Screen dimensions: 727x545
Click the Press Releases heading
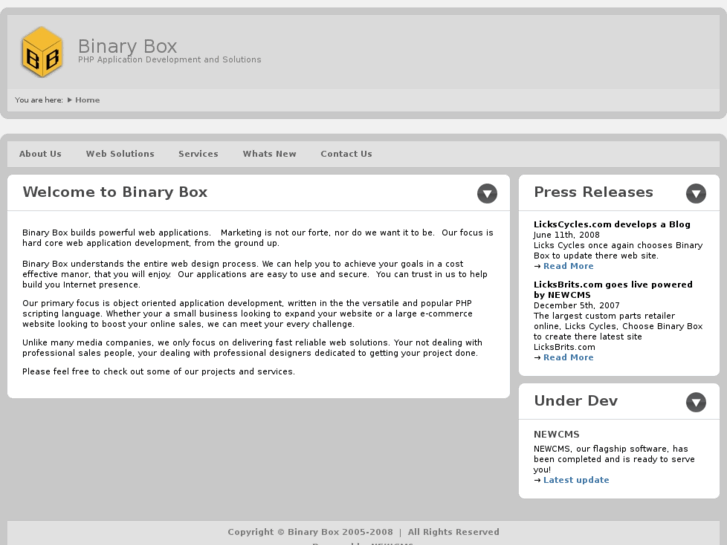click(x=593, y=192)
